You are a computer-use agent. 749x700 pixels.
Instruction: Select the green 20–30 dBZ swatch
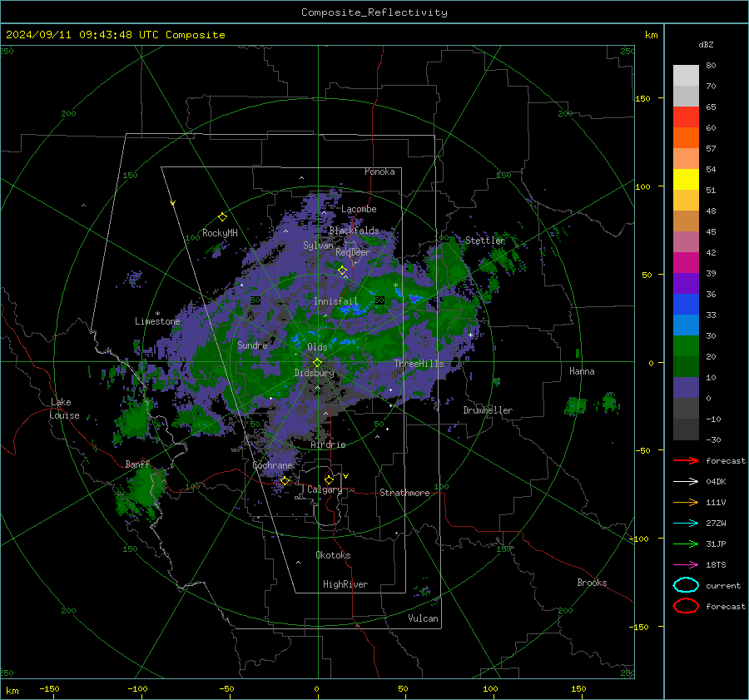[686, 346]
